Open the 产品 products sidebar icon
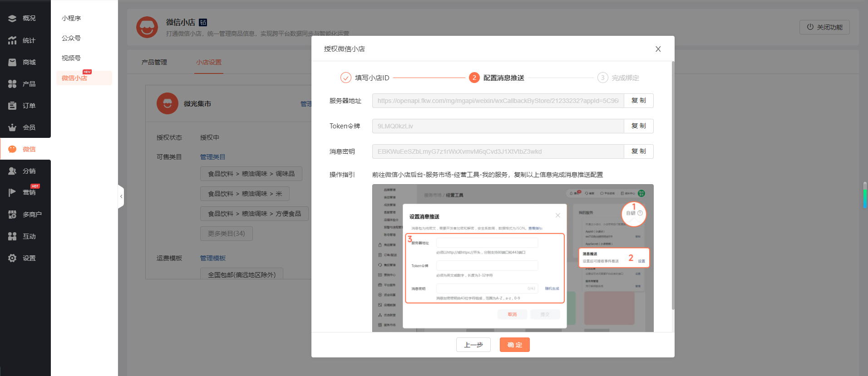This screenshot has width=868, height=376. tap(12, 84)
